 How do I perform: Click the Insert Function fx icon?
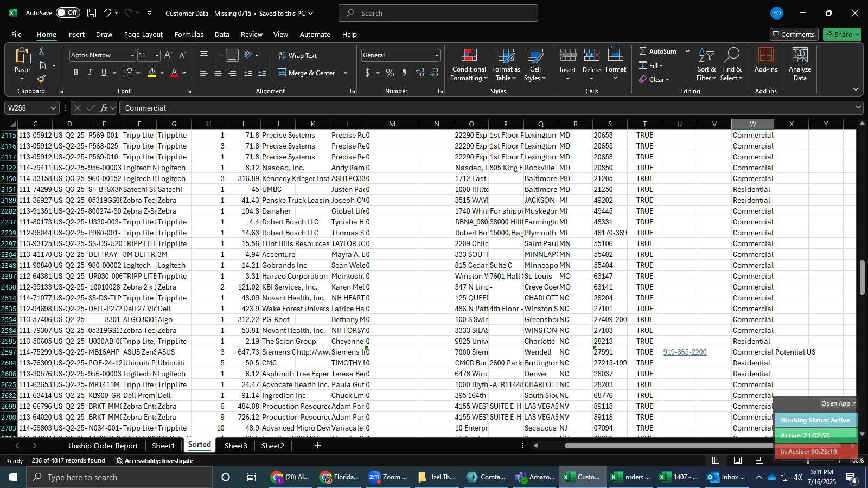(104, 108)
